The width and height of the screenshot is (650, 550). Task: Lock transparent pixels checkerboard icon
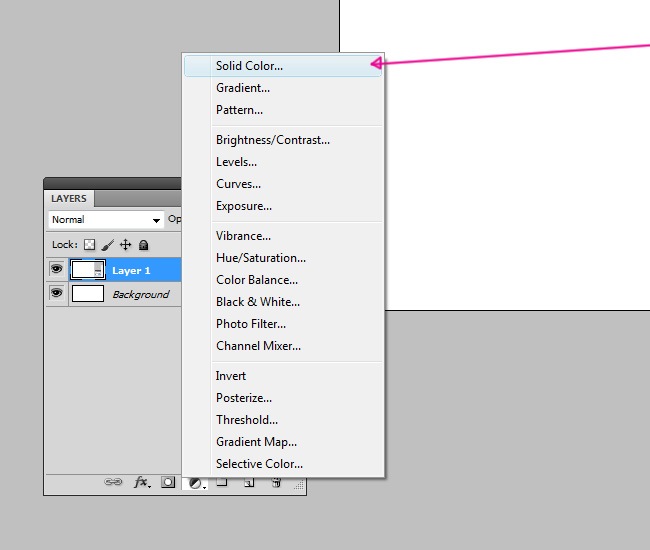coord(90,245)
